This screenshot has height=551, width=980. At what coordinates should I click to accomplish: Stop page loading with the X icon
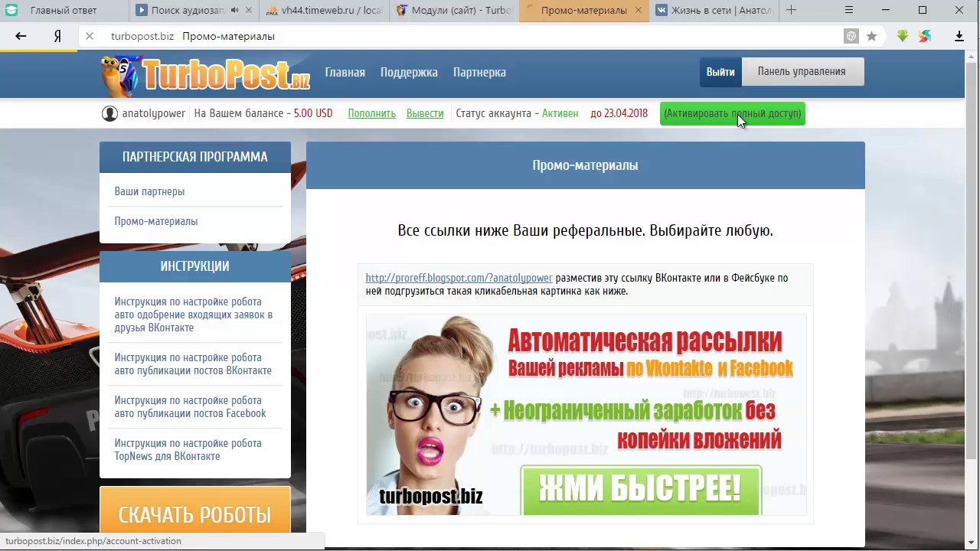pos(89,36)
